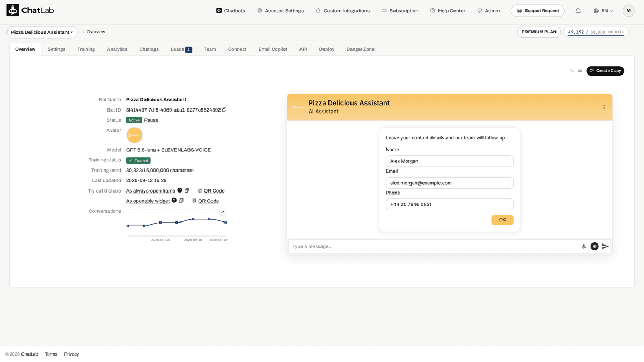Click the bot ID 3f414437-7df5-4069-aba1-9277e5824392
The image size is (644, 362).
[x=173, y=110]
